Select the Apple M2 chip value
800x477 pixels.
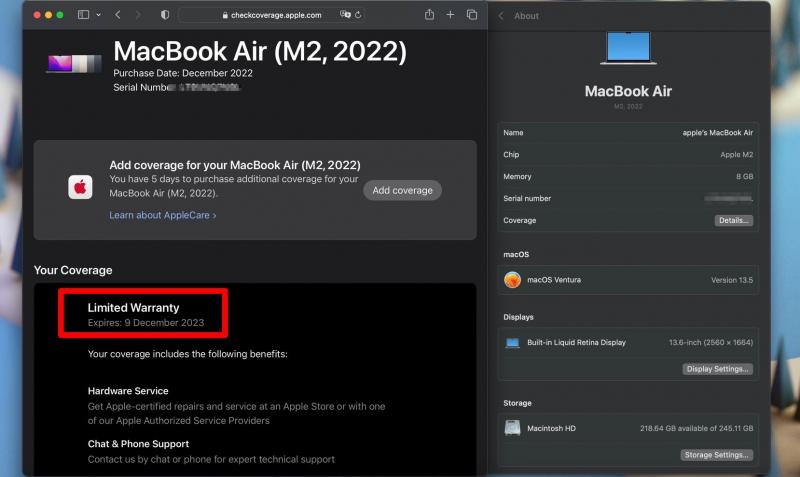pos(736,155)
